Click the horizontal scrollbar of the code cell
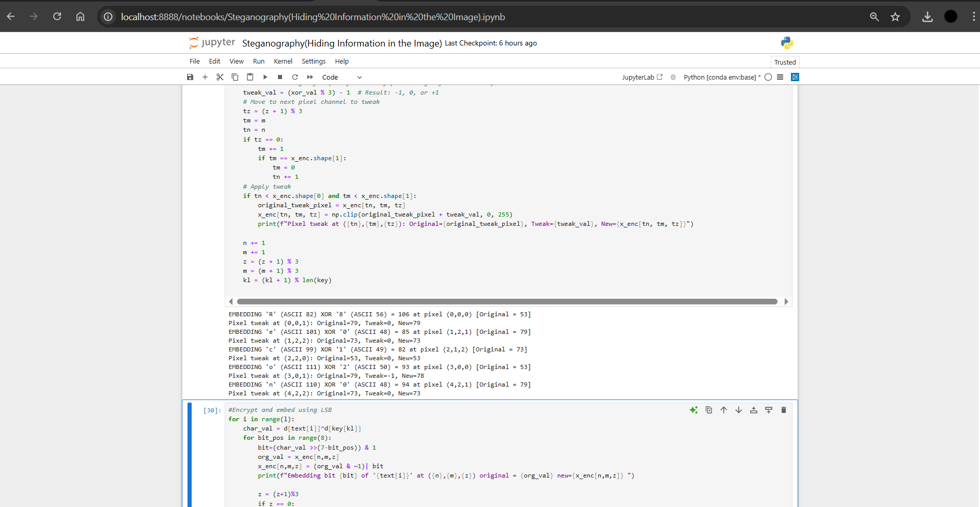 [507, 301]
